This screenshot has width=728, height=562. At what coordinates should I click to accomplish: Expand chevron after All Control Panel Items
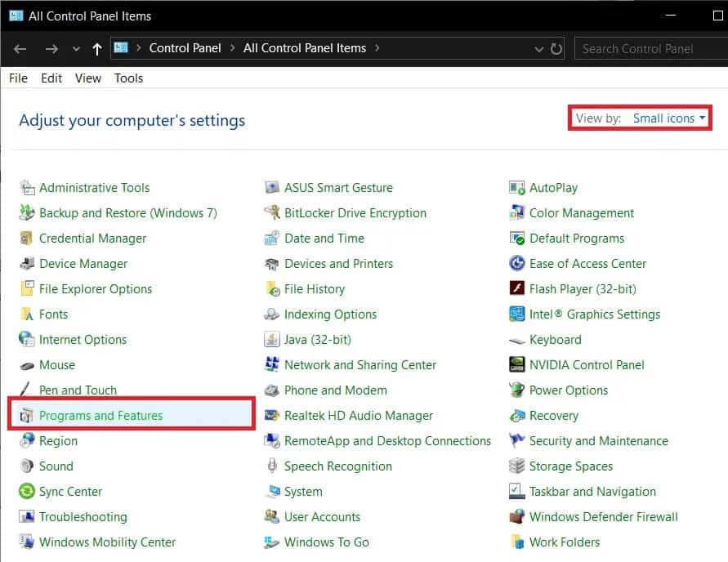tap(377, 48)
